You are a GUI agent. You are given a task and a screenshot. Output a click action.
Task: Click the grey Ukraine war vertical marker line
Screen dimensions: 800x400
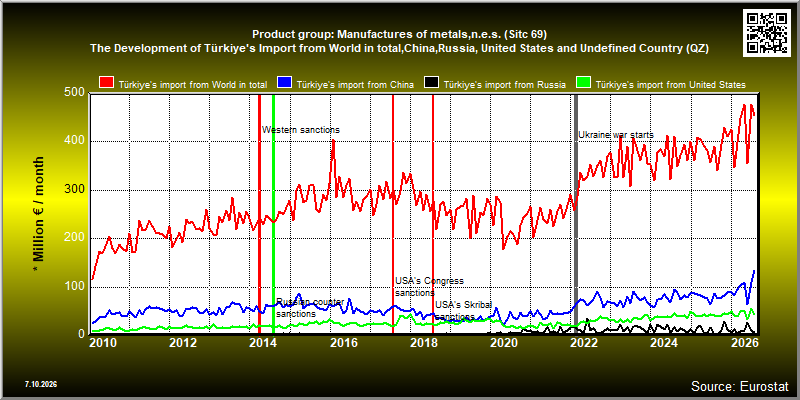coord(577,214)
